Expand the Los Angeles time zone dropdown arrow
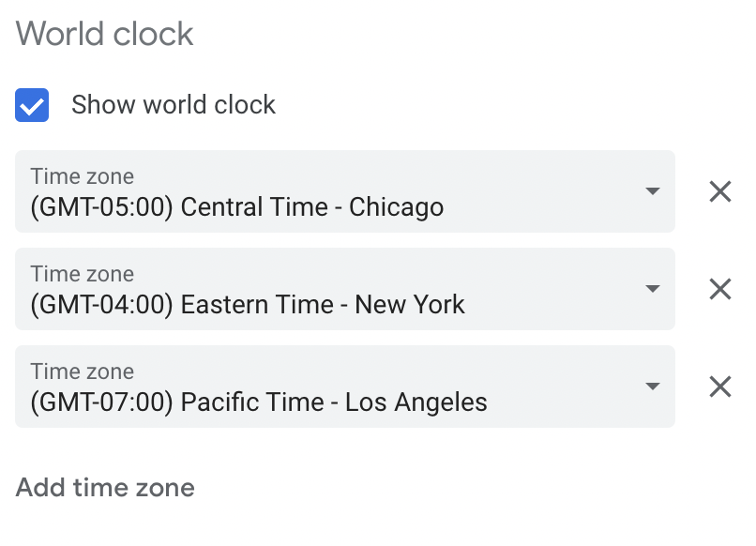The width and height of the screenshot is (756, 546). (653, 387)
